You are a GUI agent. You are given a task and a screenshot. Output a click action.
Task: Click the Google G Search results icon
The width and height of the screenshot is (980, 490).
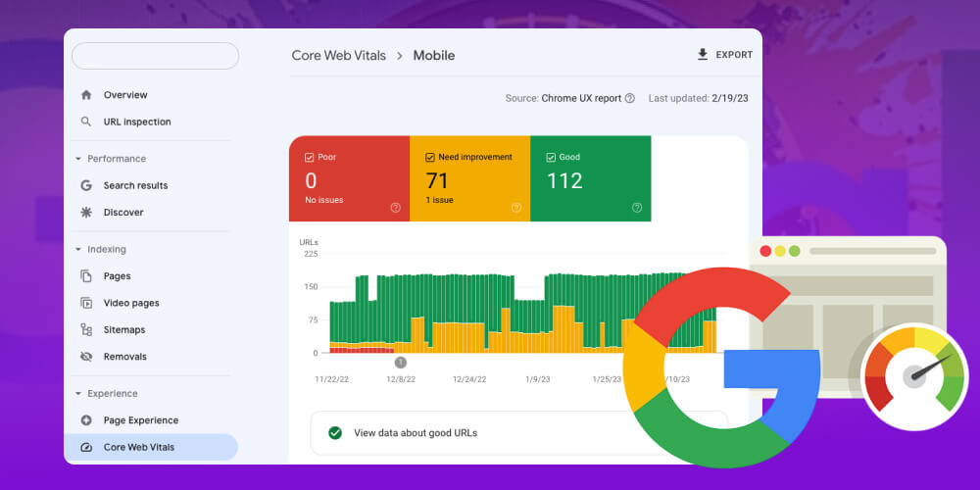[x=86, y=185]
